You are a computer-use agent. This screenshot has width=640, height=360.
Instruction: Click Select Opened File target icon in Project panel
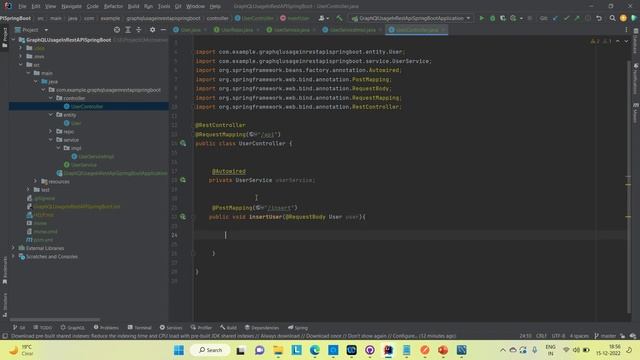tap(117, 30)
